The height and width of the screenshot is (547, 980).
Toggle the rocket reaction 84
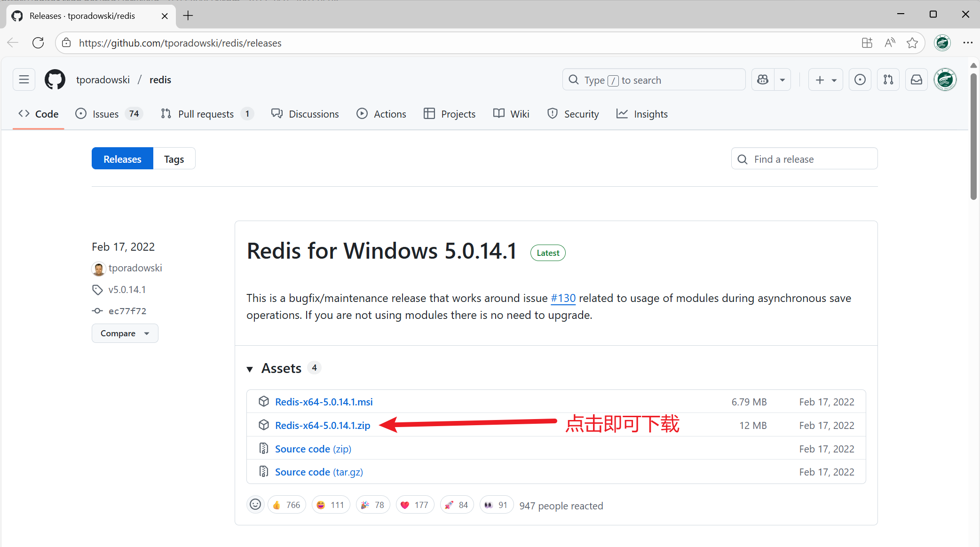456,505
